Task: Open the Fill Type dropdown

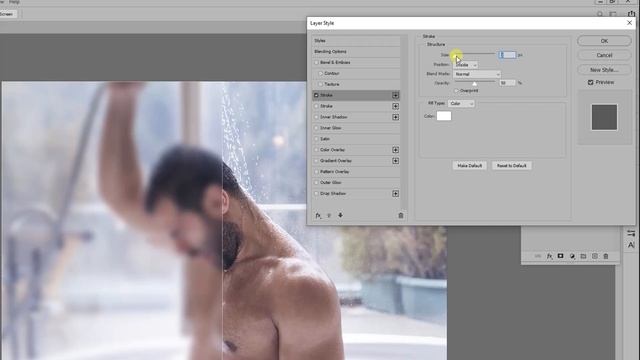Action: 461,104
